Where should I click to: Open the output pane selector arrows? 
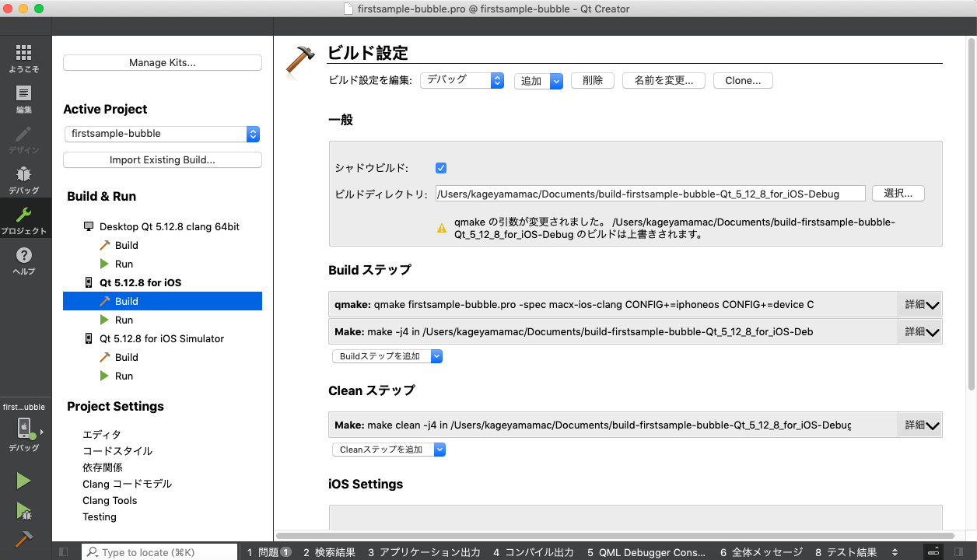pyautogui.click(x=895, y=551)
